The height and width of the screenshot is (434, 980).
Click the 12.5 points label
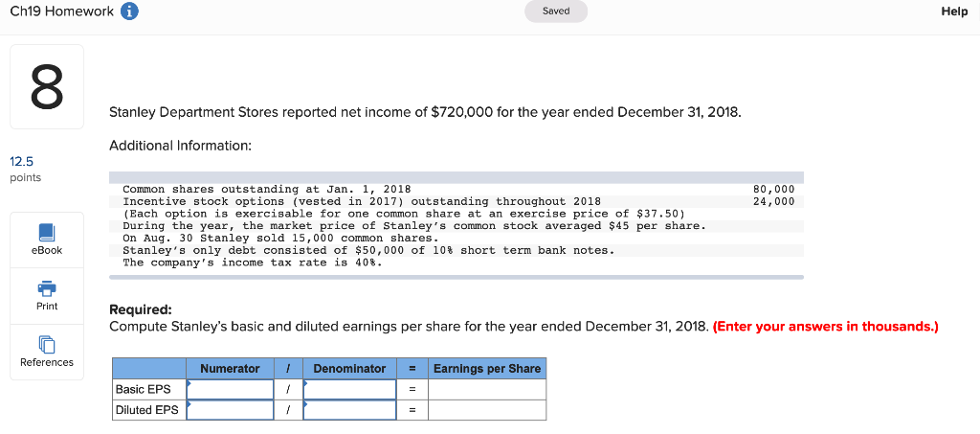(x=26, y=169)
